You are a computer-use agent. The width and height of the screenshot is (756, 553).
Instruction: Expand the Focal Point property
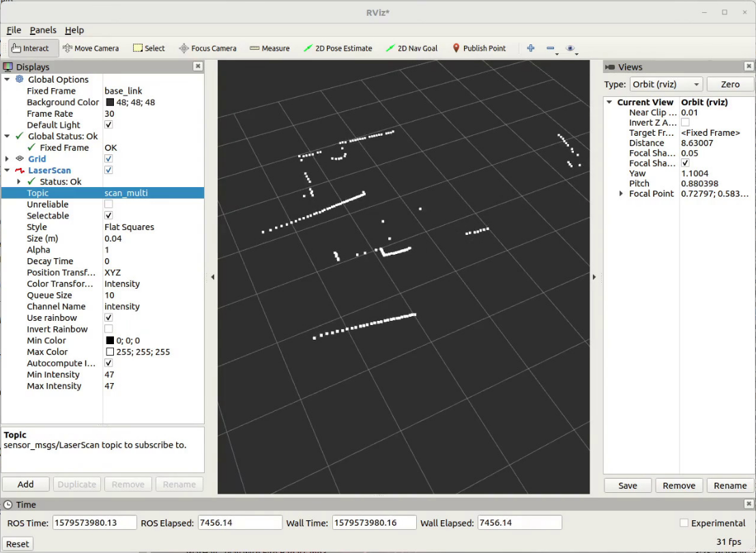[x=620, y=194]
